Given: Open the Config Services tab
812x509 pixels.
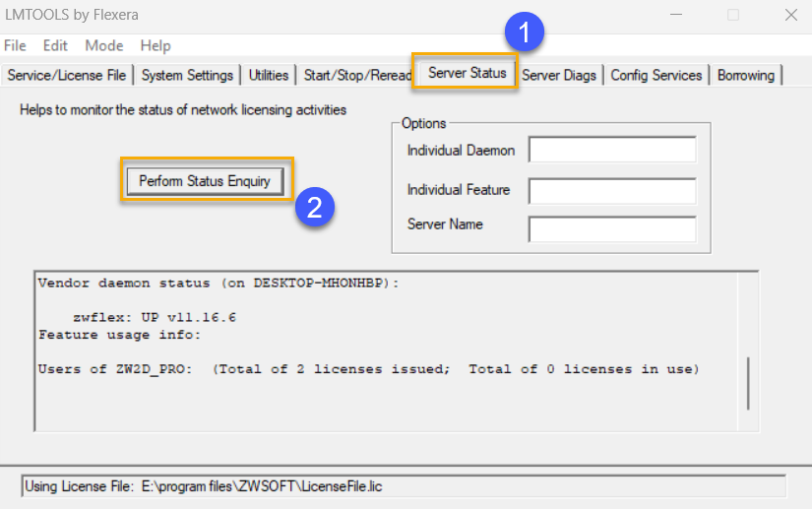Looking at the screenshot, I should click(x=656, y=75).
